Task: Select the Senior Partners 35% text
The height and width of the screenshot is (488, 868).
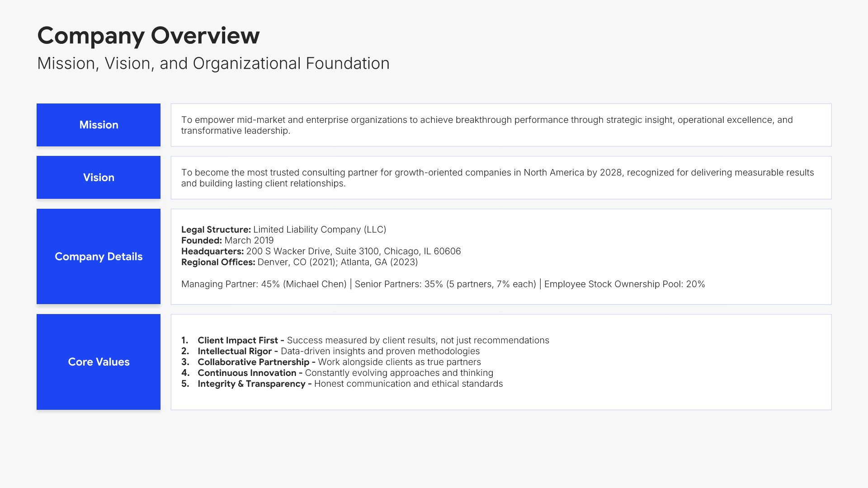Action: click(x=445, y=284)
